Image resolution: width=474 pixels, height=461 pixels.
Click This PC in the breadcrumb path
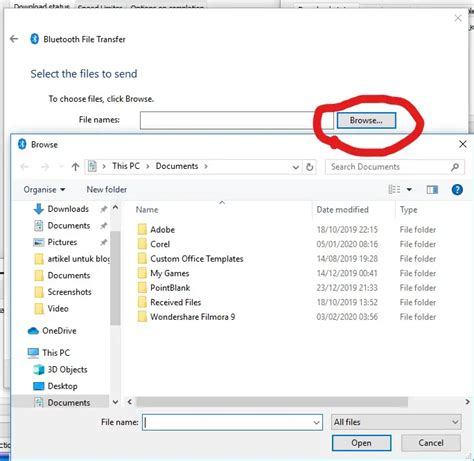(x=126, y=166)
